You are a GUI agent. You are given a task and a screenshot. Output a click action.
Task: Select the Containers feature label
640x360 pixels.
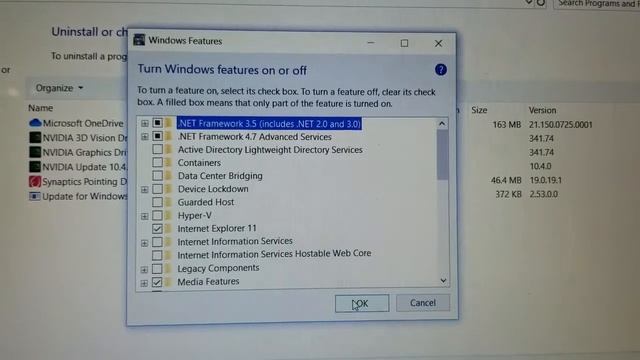pos(199,162)
